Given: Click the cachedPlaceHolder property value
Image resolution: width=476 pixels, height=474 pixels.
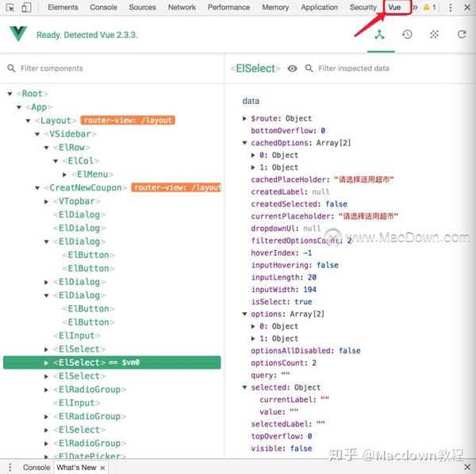Looking at the screenshot, I should 364,179.
